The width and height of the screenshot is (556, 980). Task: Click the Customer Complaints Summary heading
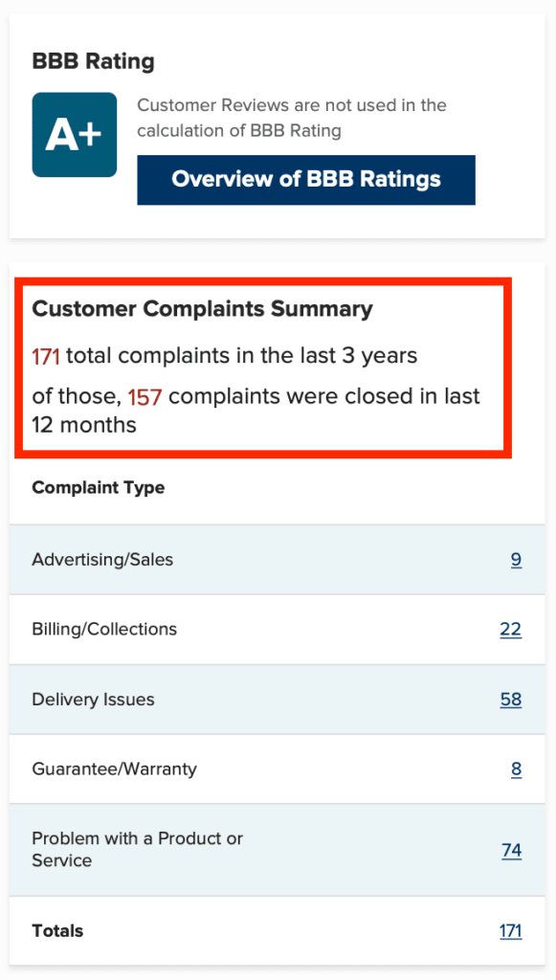203,309
